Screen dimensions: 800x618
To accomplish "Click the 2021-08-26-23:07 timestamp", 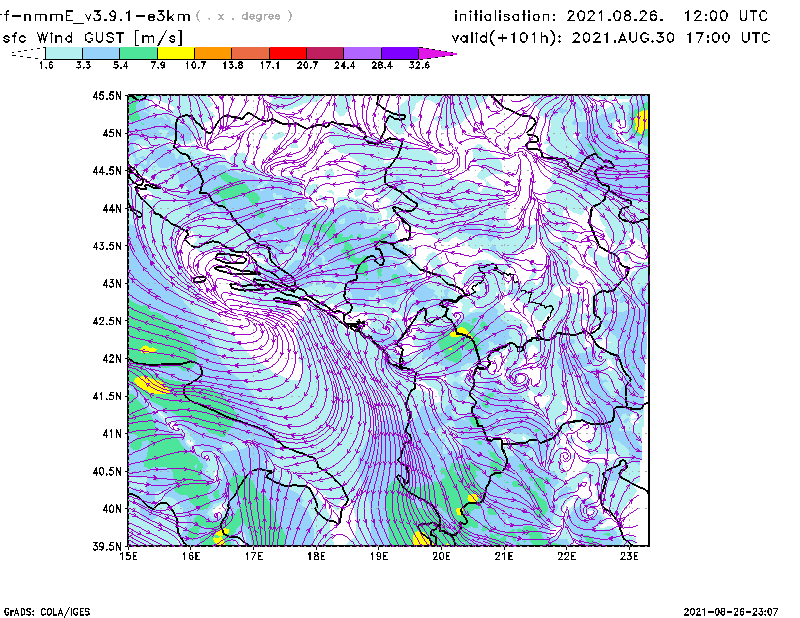I will (x=731, y=612).
